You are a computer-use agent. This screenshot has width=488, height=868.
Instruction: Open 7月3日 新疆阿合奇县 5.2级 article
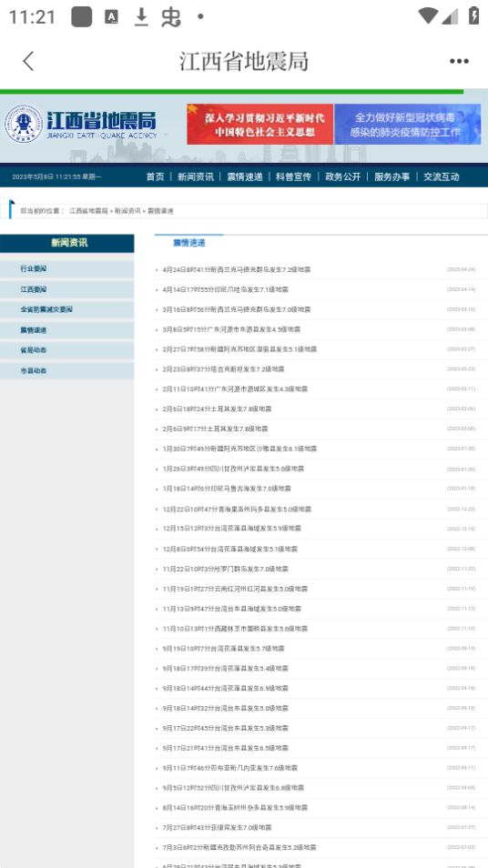click(x=239, y=847)
